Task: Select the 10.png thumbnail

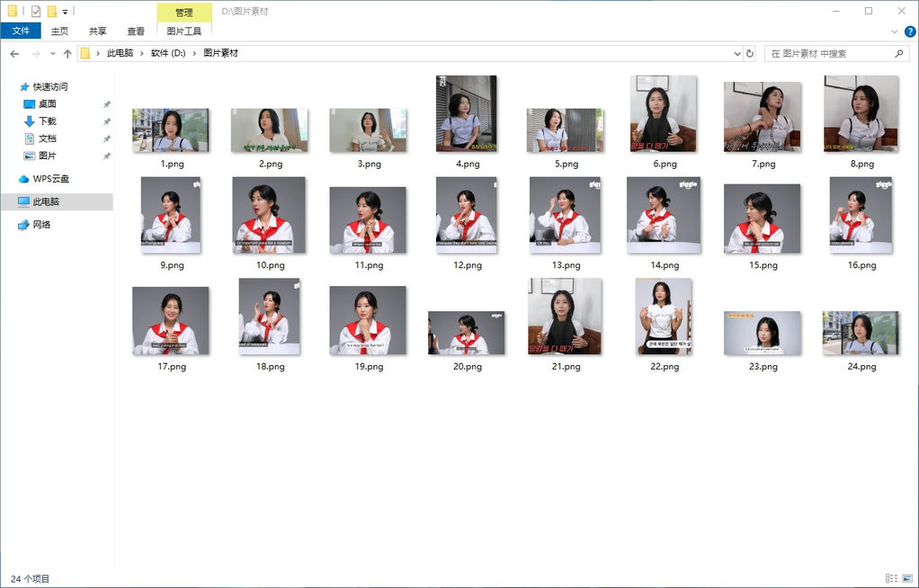Action: pos(270,216)
